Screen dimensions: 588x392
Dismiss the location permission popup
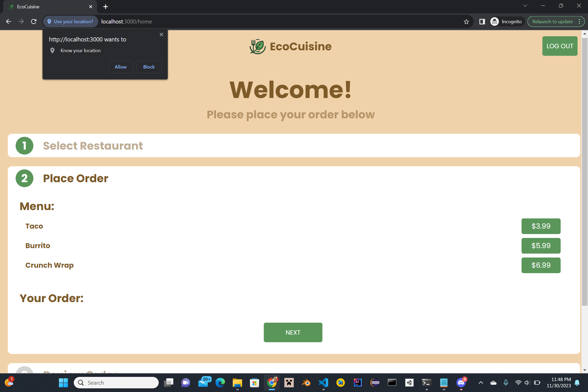click(x=161, y=35)
